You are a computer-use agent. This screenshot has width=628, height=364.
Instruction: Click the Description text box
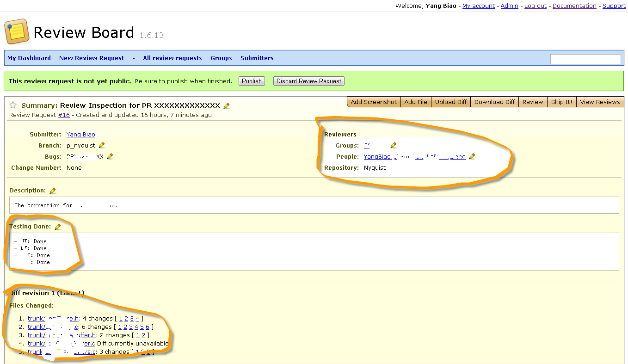[x=314, y=205]
